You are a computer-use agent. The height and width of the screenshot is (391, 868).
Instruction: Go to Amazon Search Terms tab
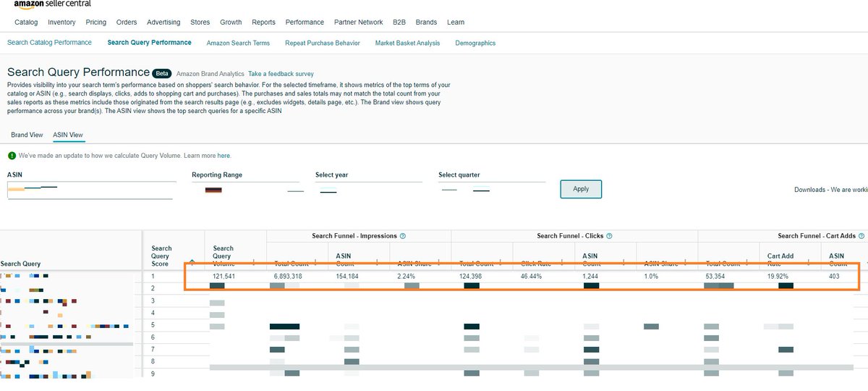pyautogui.click(x=238, y=43)
